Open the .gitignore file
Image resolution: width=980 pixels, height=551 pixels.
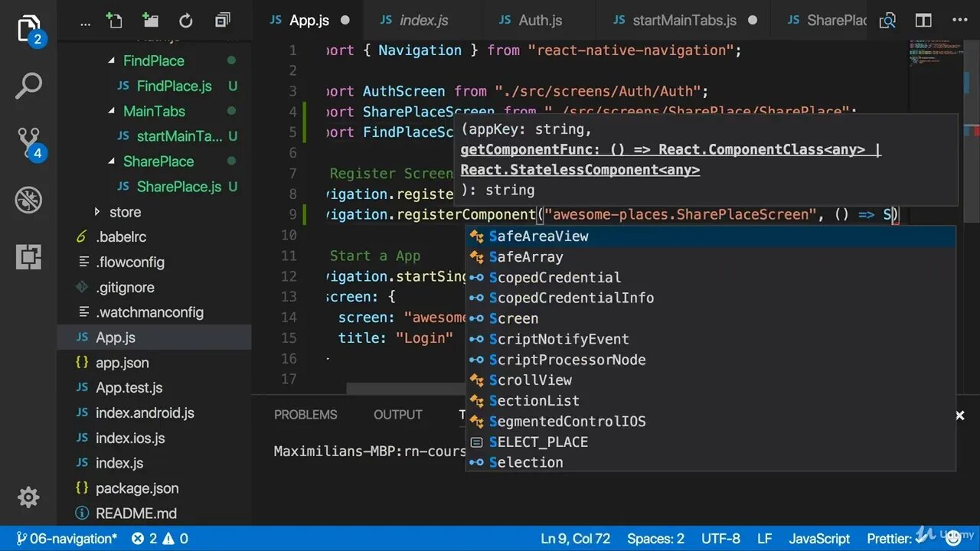tap(125, 288)
